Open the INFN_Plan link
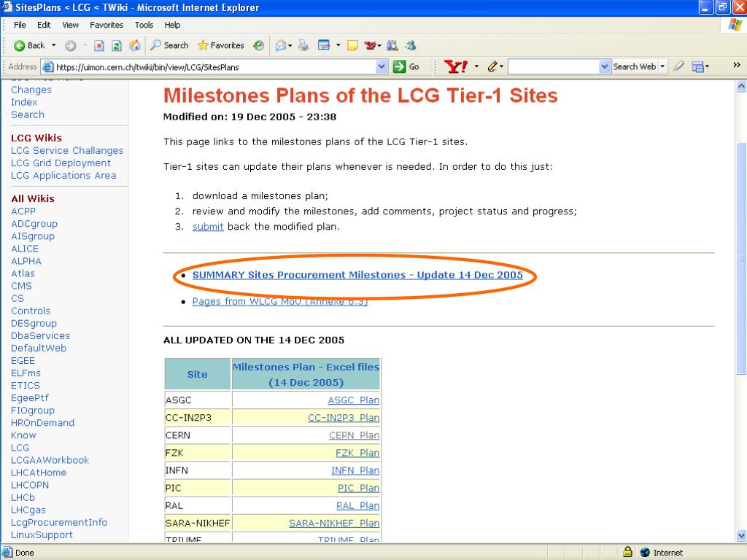Viewport: 747px width, 560px height. pos(355,470)
